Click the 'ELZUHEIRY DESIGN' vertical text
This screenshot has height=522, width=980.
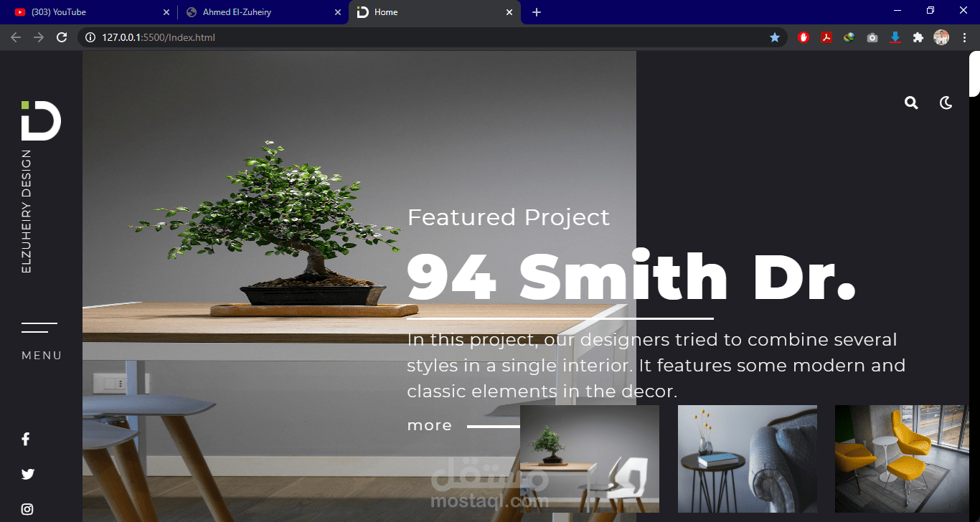pos(27,212)
